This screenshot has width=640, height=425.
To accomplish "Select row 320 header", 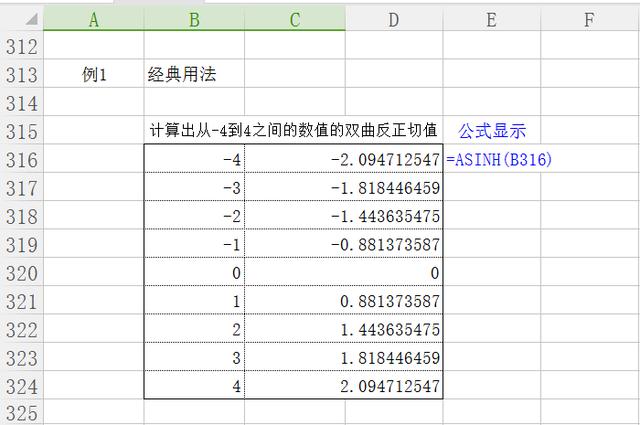I will pos(21,273).
